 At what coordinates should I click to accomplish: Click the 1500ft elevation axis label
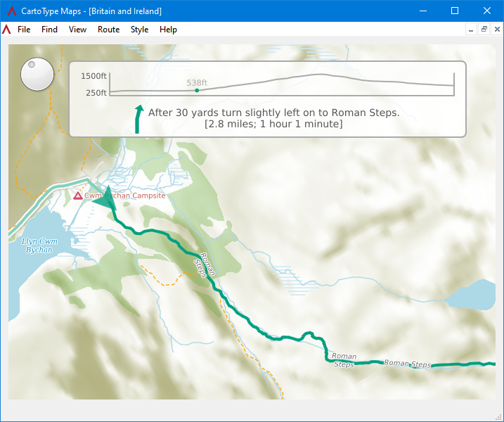93,76
